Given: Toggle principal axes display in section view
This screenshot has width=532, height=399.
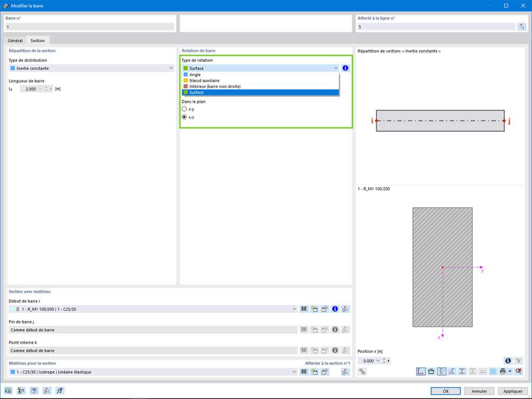Looking at the screenshot, I should point(442,371).
